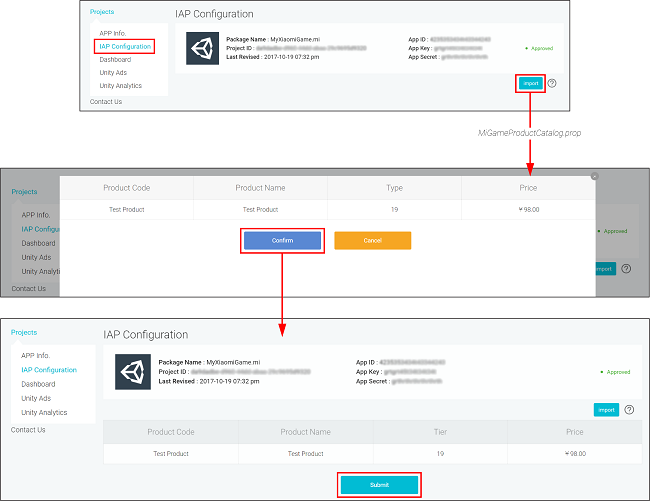Screen dimensions: 650x501
Task: Click the red-outlined import button
Action: pyautogui.click(x=531, y=83)
